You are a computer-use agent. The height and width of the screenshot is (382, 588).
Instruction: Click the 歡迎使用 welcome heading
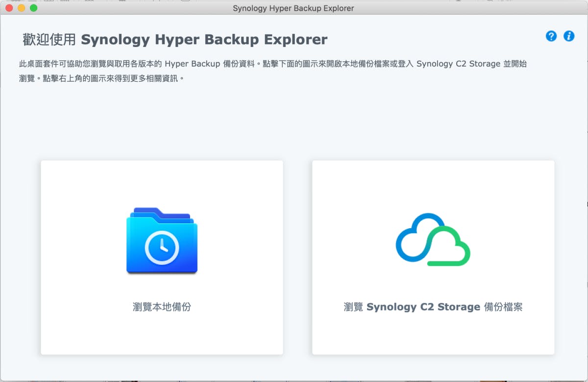(49, 40)
